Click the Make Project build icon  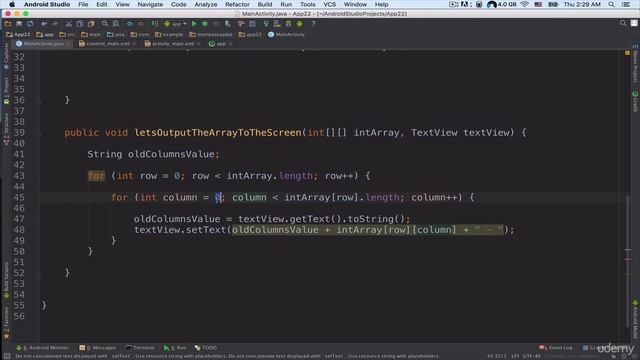[x=155, y=24]
